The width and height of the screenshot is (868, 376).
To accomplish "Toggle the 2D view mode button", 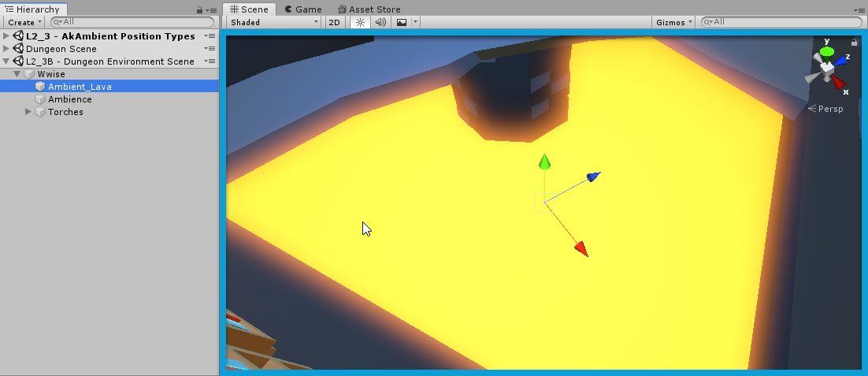I will coord(334,22).
